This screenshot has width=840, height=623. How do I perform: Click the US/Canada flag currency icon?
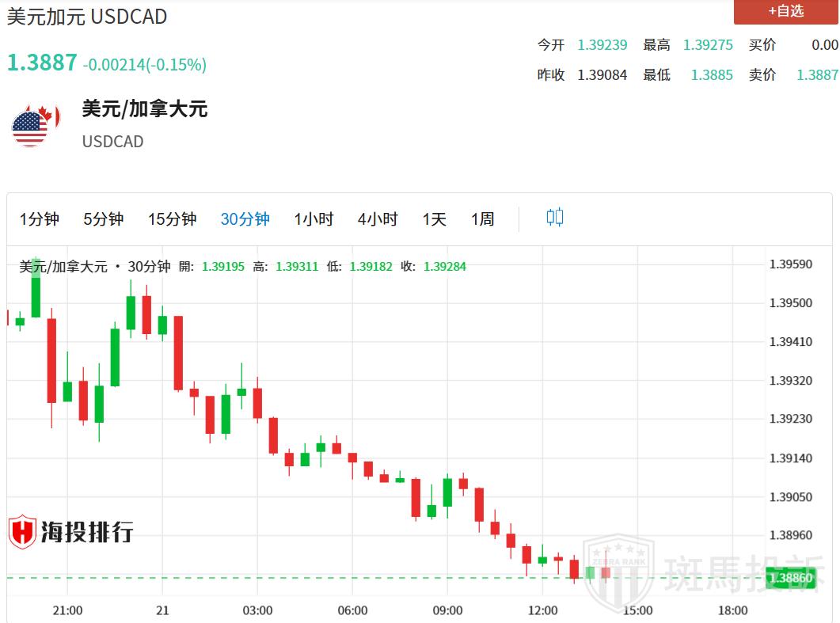click(x=32, y=125)
